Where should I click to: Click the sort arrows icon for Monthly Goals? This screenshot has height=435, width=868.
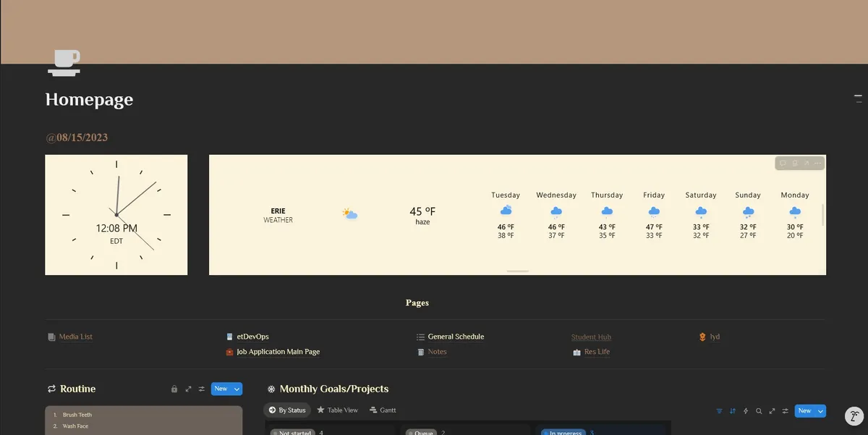pyautogui.click(x=732, y=411)
